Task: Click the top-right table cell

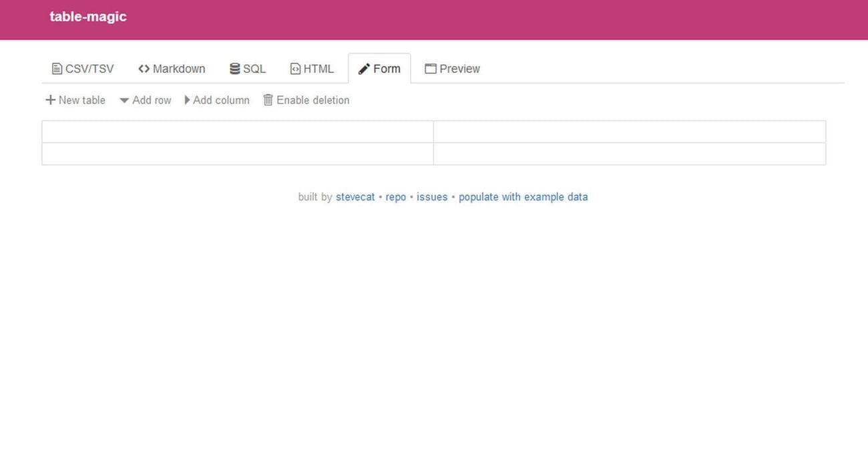Action: 629,132
